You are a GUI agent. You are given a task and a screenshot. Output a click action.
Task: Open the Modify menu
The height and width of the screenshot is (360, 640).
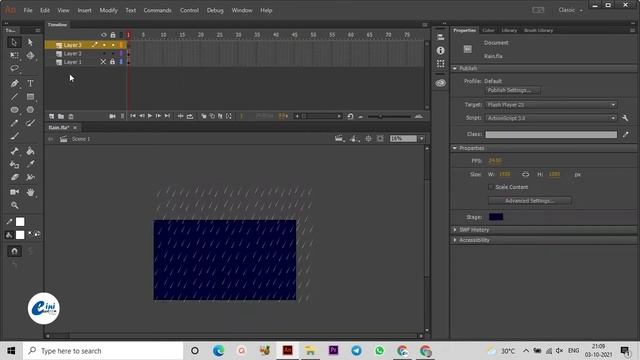point(108,11)
